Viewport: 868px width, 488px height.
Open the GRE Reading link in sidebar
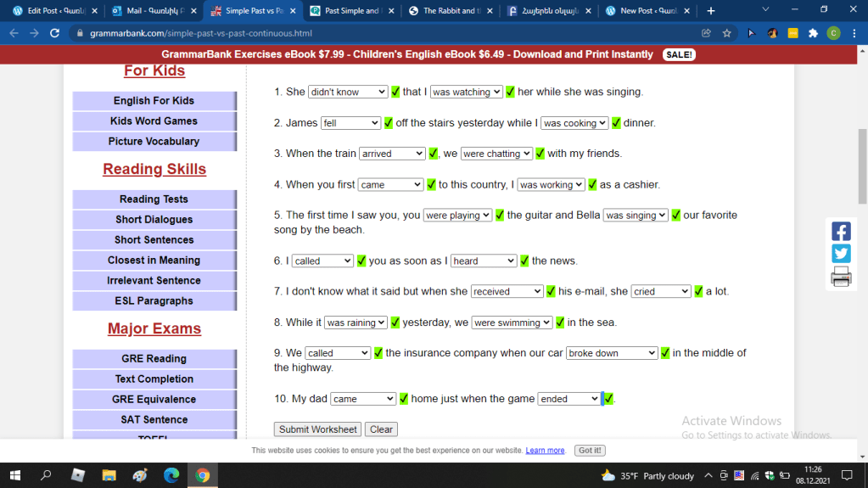point(154,359)
